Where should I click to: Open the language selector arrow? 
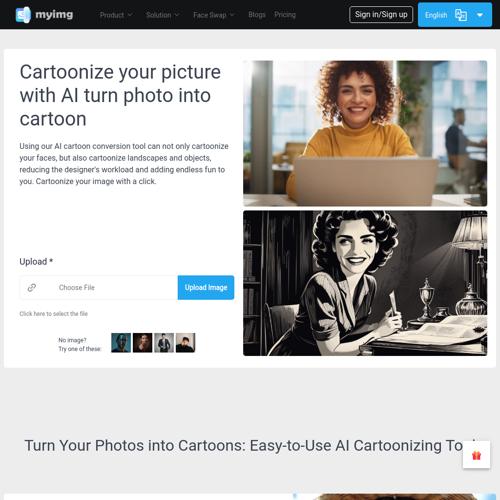pos(480,15)
